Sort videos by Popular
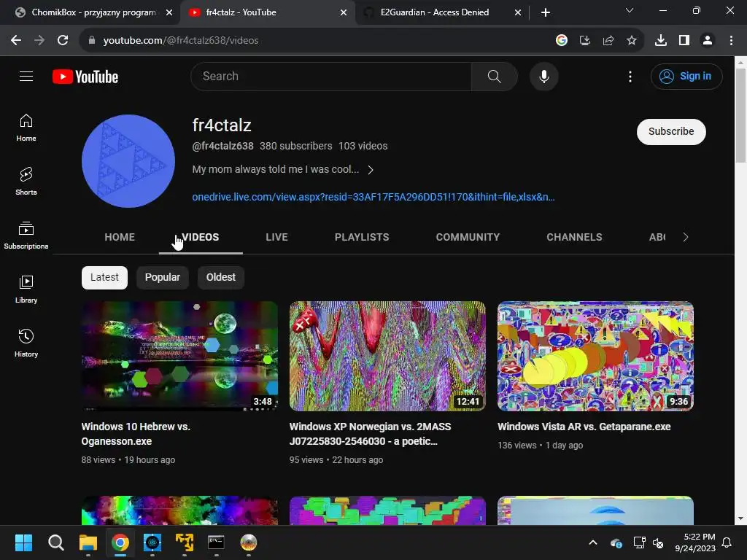 [163, 278]
